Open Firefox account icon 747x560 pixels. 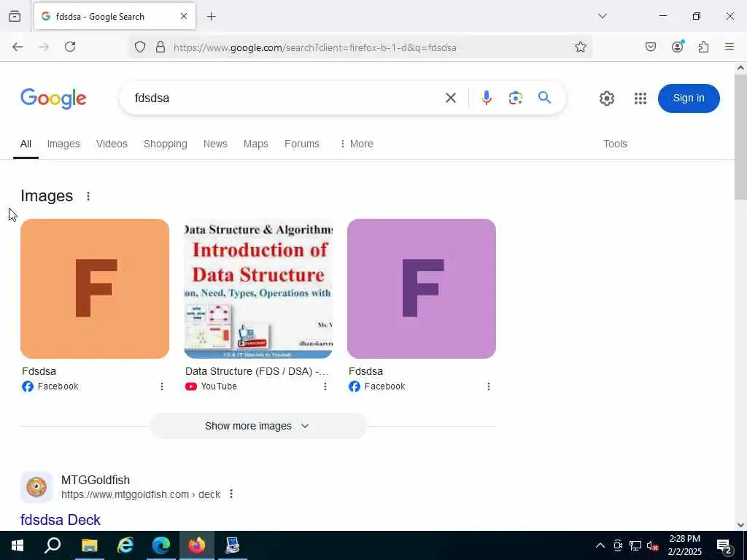click(678, 47)
